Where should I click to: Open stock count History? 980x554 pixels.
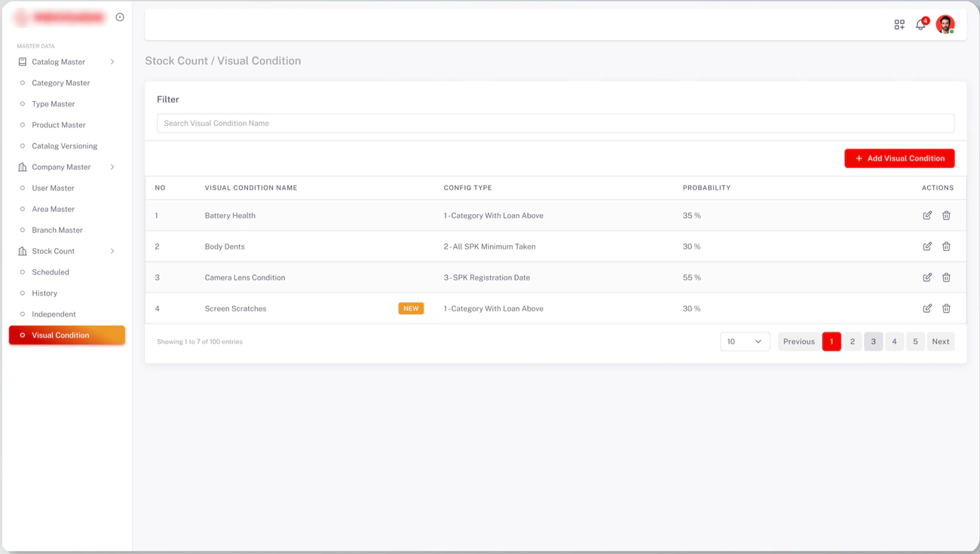click(44, 293)
